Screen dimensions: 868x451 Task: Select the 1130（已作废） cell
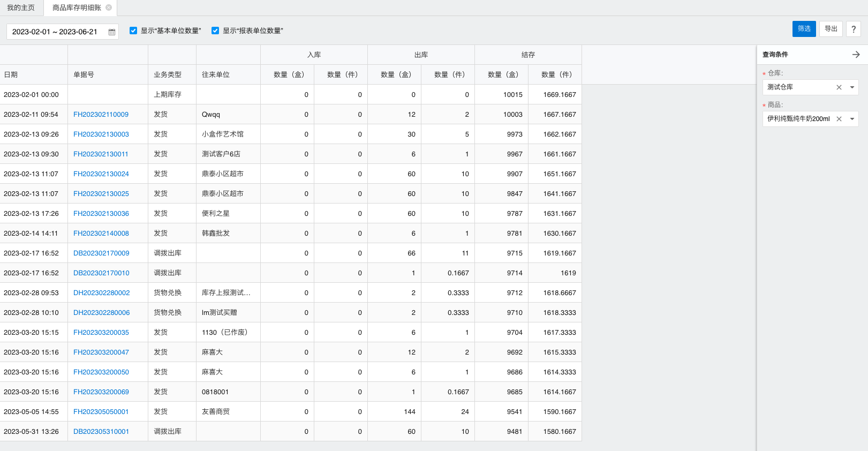(229, 333)
